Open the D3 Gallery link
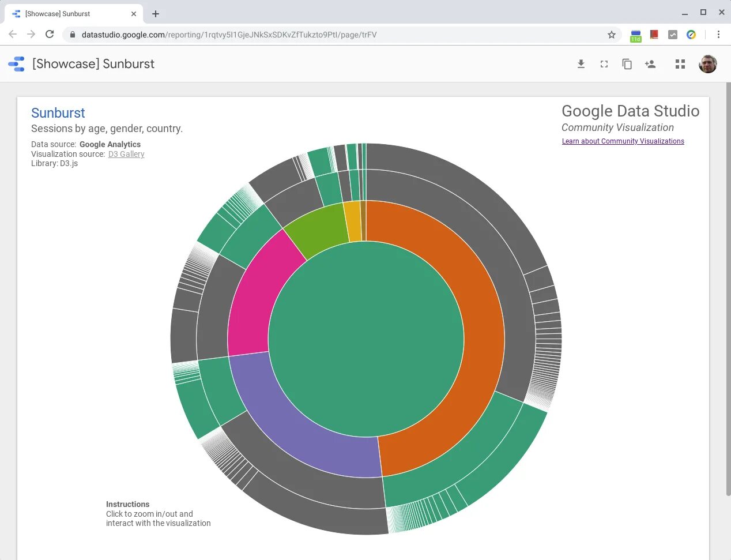Screen dimensions: 731x560 click(126, 154)
